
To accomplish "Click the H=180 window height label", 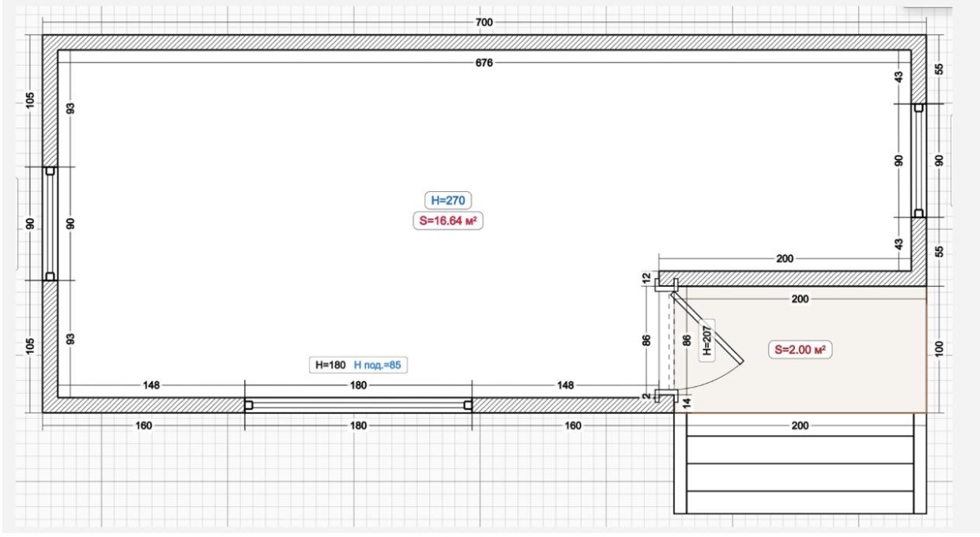I will tap(331, 365).
